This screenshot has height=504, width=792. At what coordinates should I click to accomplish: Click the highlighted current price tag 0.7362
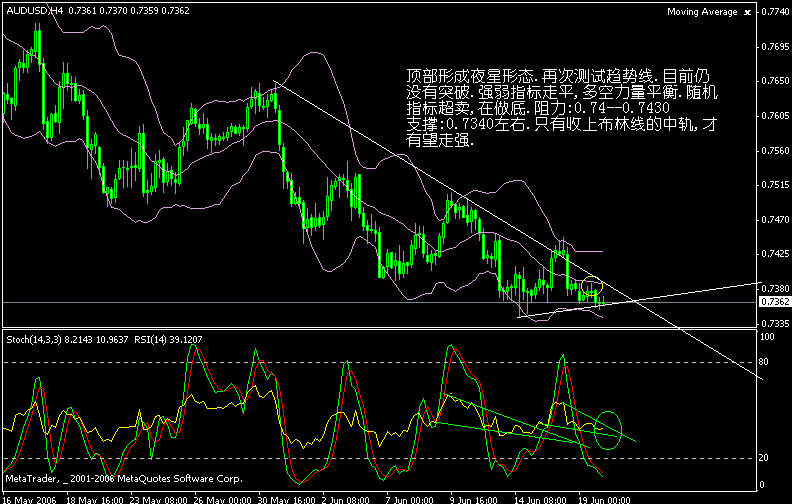pos(774,301)
